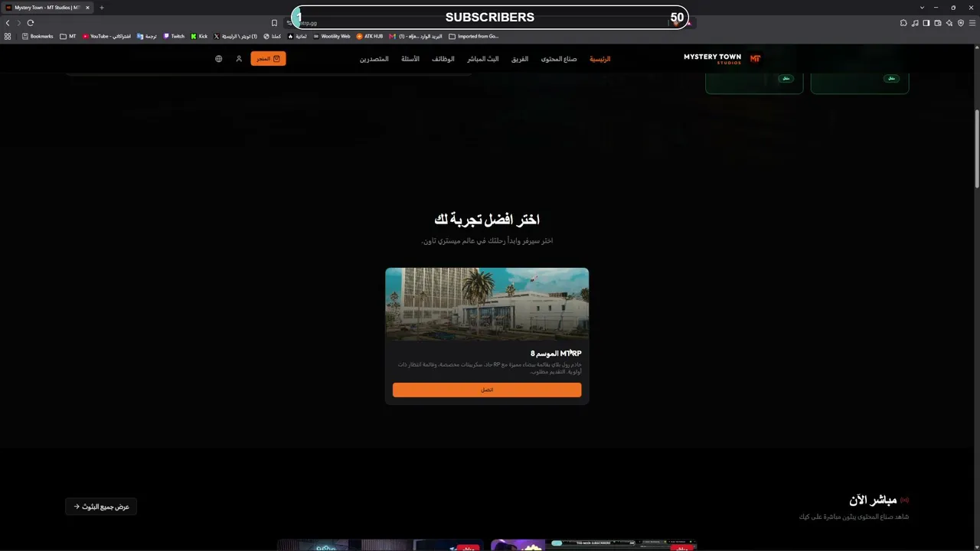Open the apps grid icon in bookmarks bar
The height and width of the screenshot is (551, 980).
pyautogui.click(x=8, y=36)
